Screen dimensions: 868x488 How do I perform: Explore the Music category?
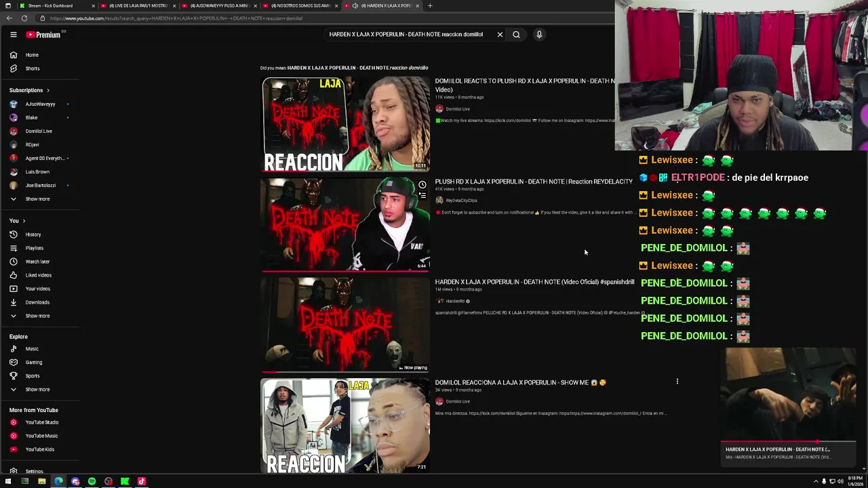click(32, 349)
